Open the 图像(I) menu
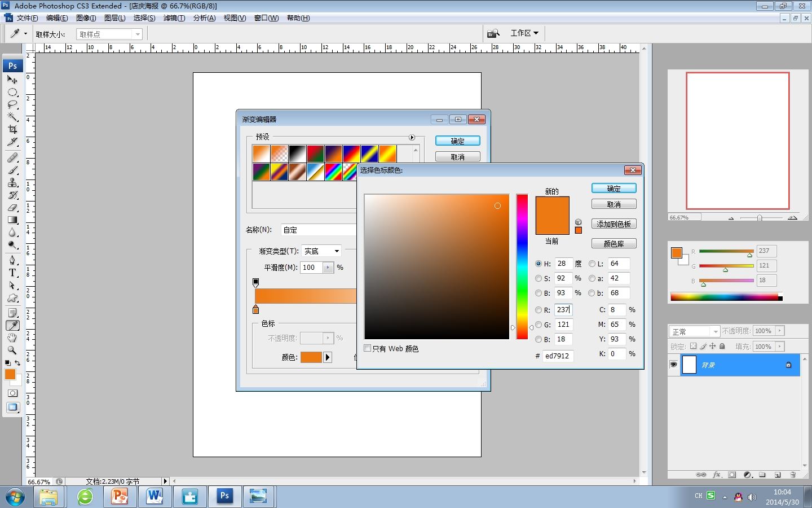 (86, 18)
